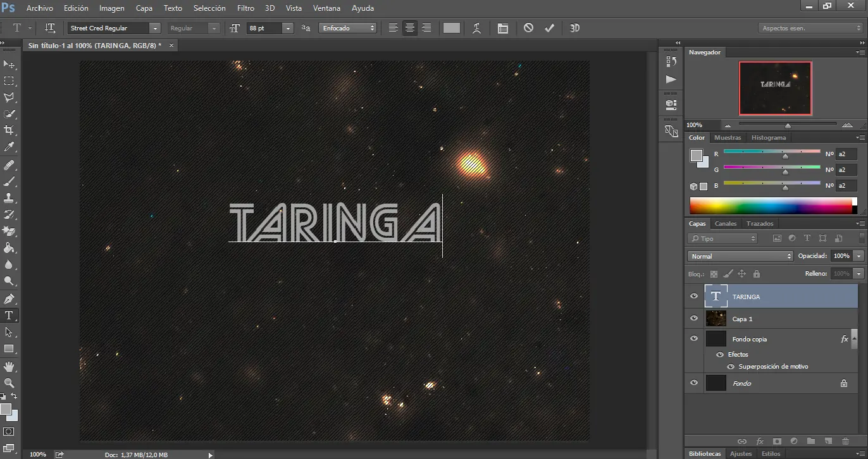Open the font size dropdown

(x=288, y=28)
